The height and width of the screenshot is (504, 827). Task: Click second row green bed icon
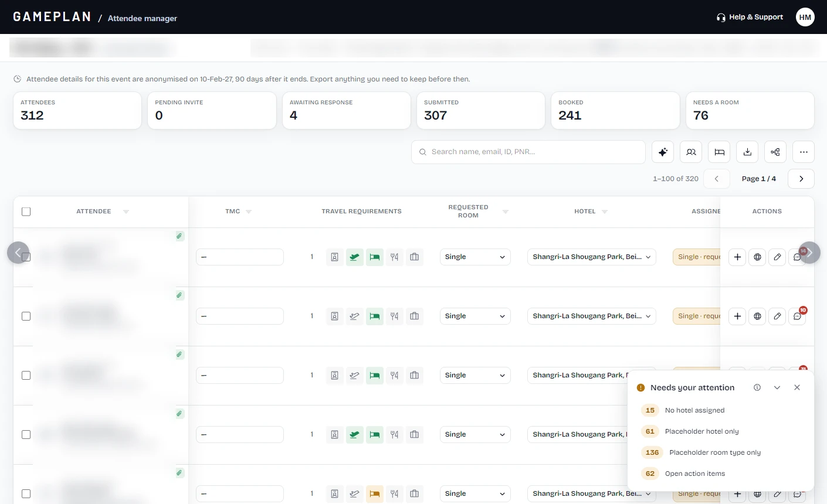pos(374,316)
